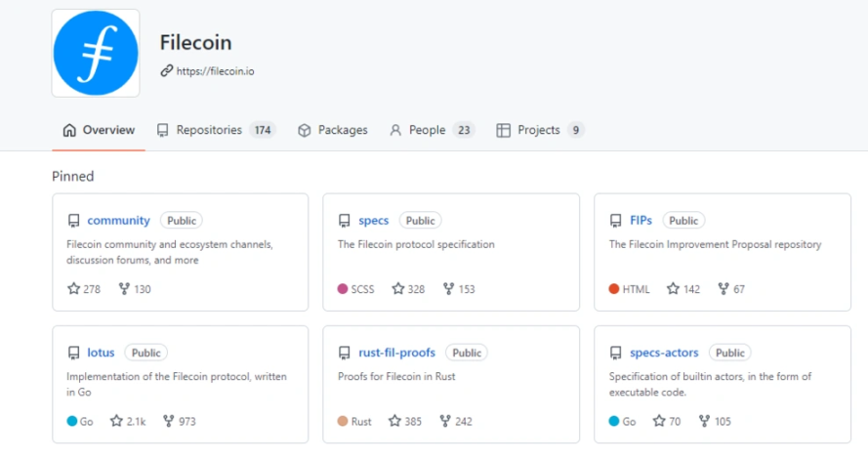Click the fork icon on lotus repo
The height and width of the screenshot is (461, 868).
(x=170, y=421)
